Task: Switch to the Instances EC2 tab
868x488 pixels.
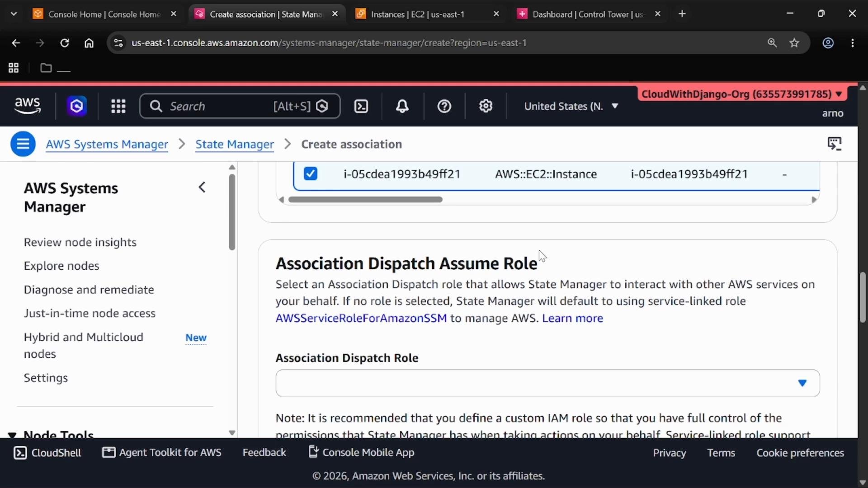Action: tap(427, 14)
